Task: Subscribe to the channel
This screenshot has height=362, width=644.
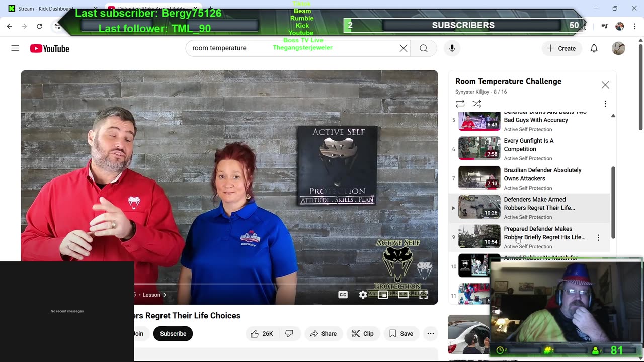Action: click(x=173, y=334)
